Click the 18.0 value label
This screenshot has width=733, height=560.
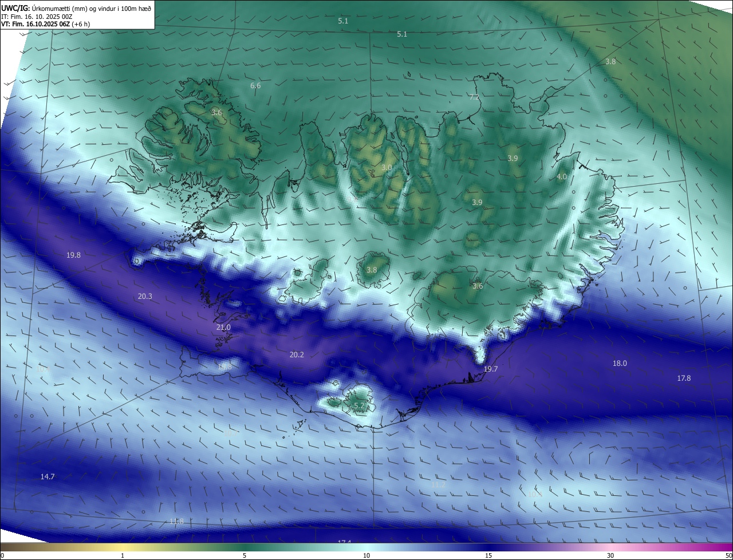[620, 364]
